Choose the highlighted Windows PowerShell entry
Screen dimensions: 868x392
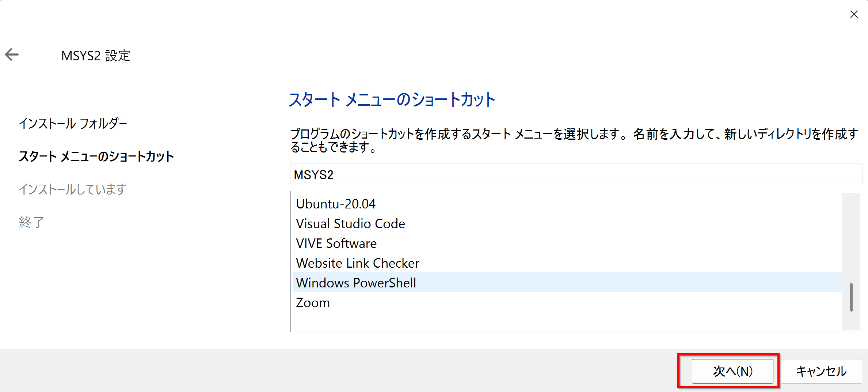pos(356,283)
